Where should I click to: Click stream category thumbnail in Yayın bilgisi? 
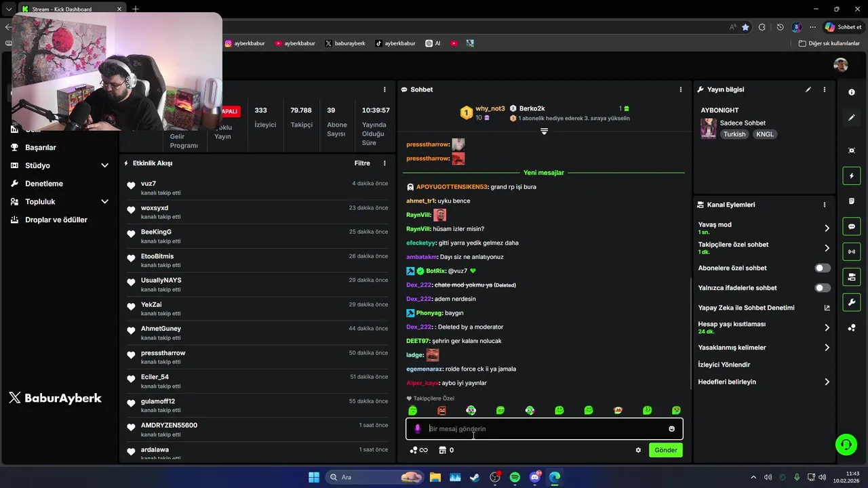[709, 129]
